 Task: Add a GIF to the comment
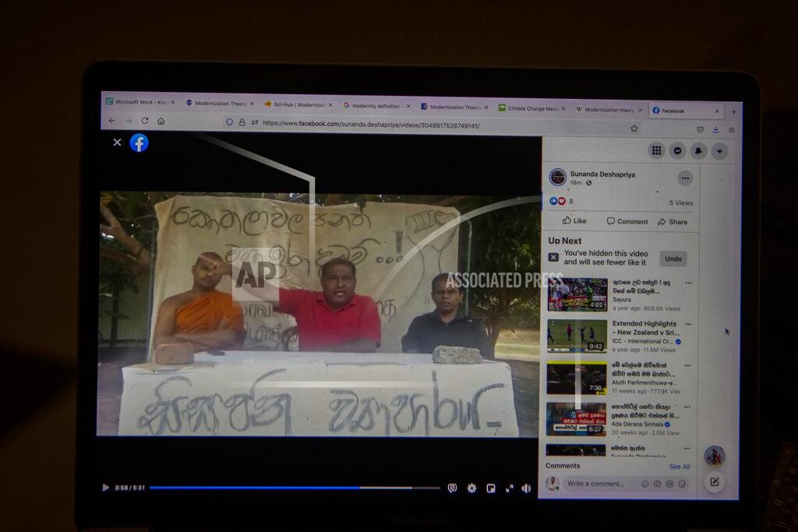[x=669, y=484]
